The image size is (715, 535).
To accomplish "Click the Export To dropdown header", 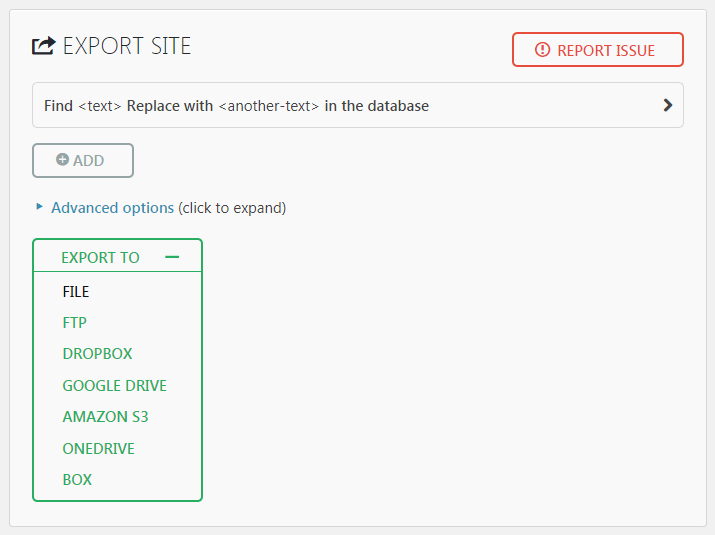I will [x=118, y=256].
